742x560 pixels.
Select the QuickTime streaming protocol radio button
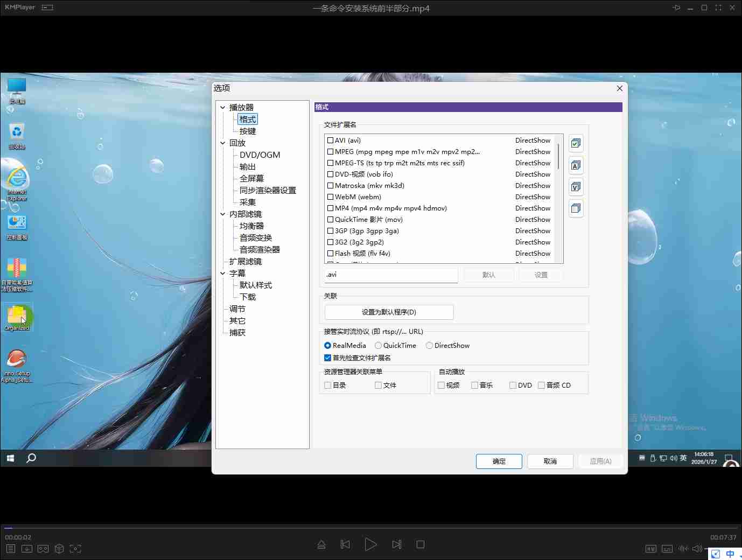(378, 345)
